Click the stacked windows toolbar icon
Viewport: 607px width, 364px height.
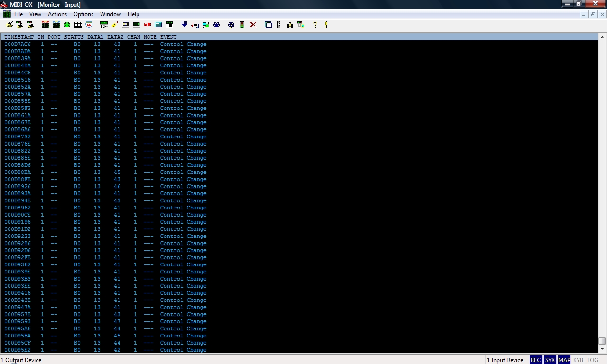click(268, 25)
